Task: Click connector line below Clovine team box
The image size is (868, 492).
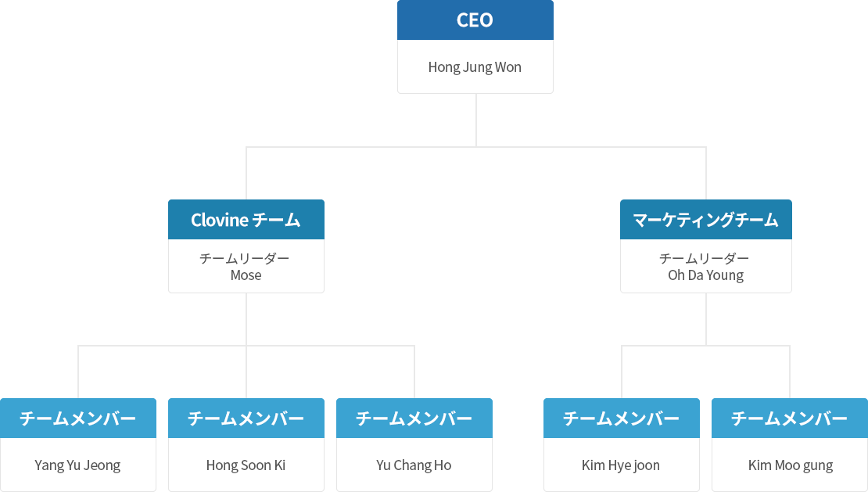Action: coord(246,319)
